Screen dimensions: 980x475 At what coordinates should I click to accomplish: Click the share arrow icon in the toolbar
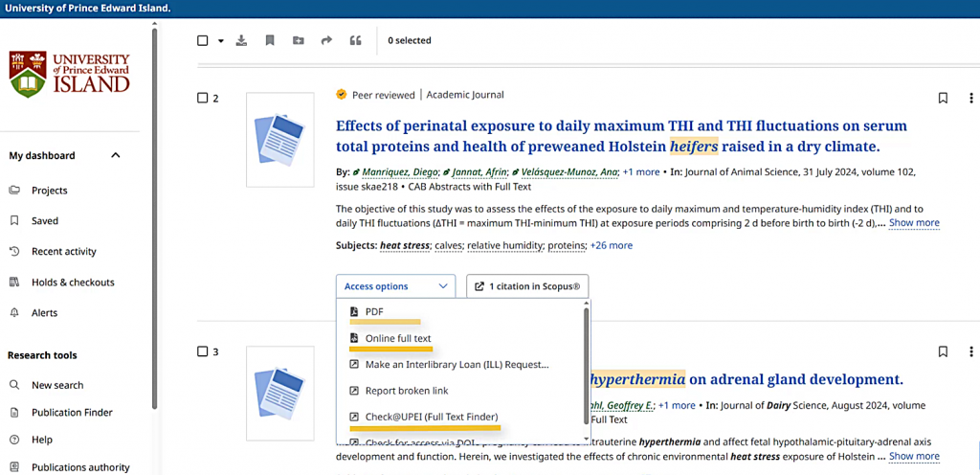click(326, 40)
